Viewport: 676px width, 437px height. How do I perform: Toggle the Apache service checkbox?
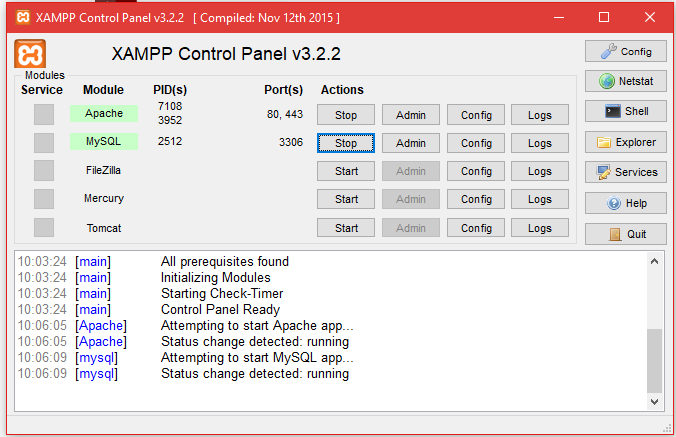click(x=44, y=115)
